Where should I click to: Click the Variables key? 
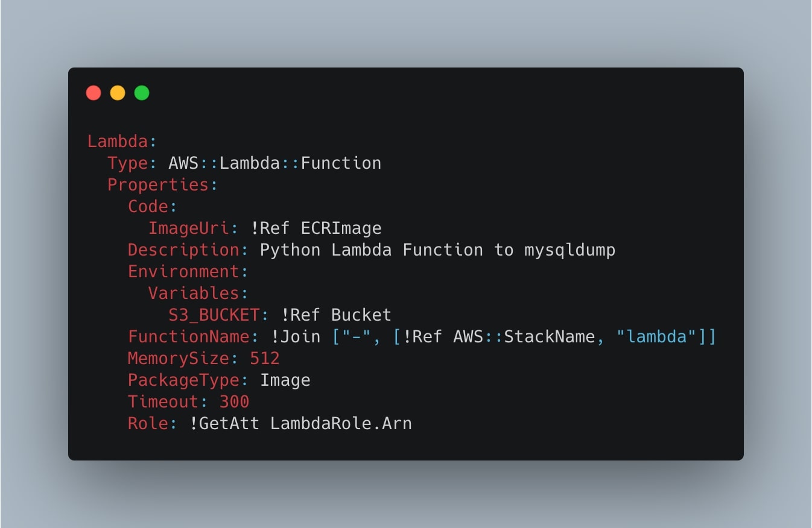[x=194, y=294]
